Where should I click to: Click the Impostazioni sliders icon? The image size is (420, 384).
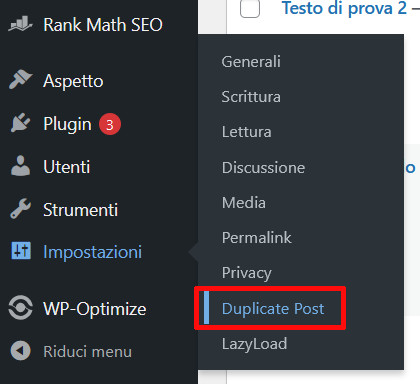(21, 251)
